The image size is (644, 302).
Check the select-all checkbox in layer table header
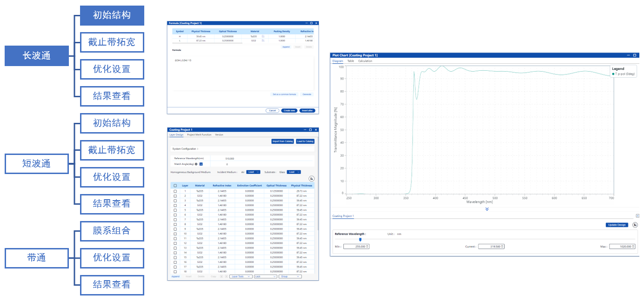(x=175, y=186)
